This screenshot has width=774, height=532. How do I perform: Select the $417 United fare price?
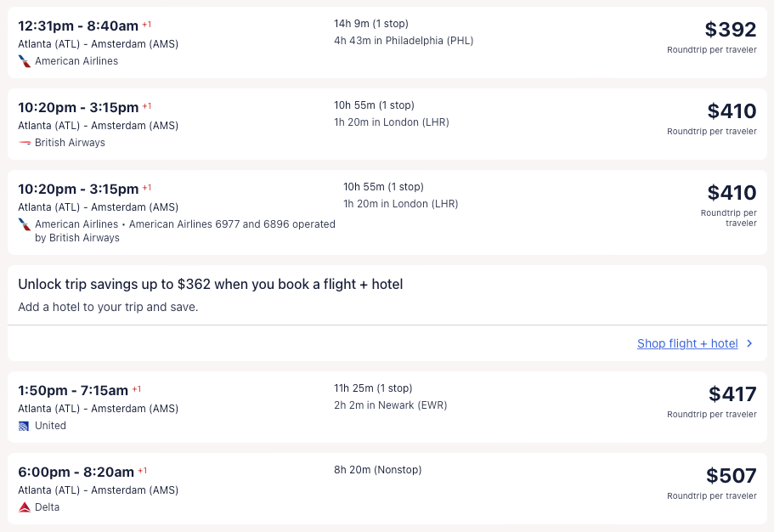(732, 394)
